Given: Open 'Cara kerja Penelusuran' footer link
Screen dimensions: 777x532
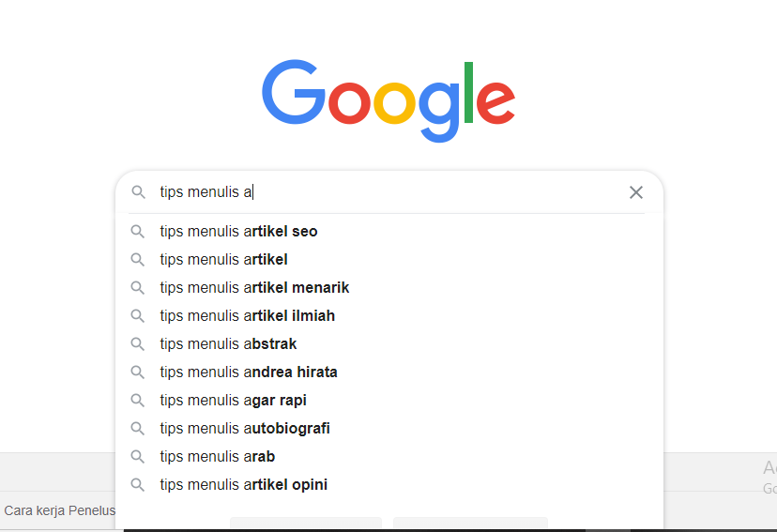Looking at the screenshot, I should (59, 510).
